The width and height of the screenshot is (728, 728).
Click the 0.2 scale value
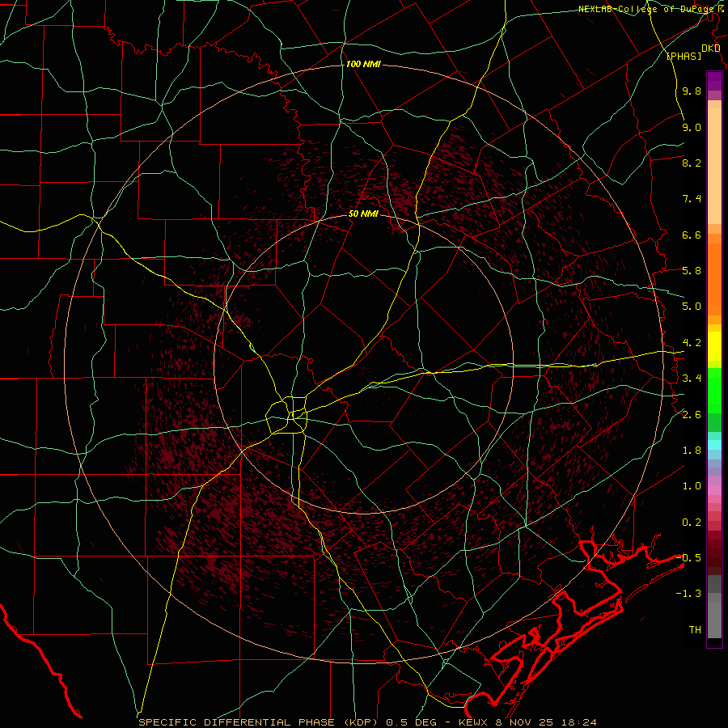click(692, 523)
